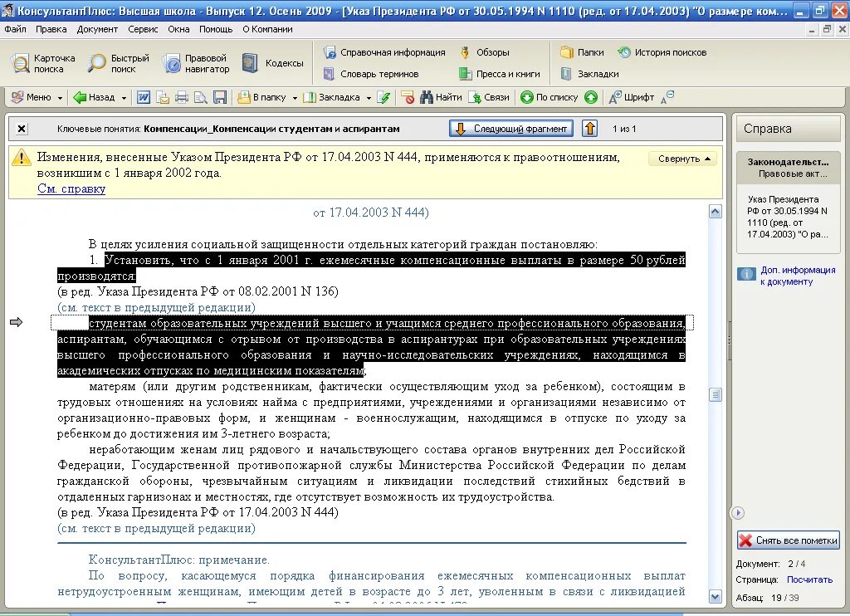Open Справка side panel tab
This screenshot has height=616, width=850.
coord(789,129)
